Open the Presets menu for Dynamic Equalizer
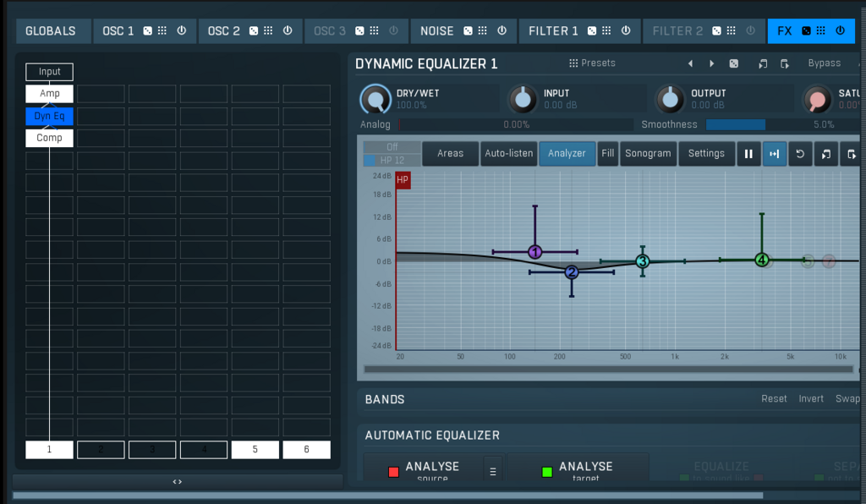Screen dimensions: 866x504 (x=592, y=63)
